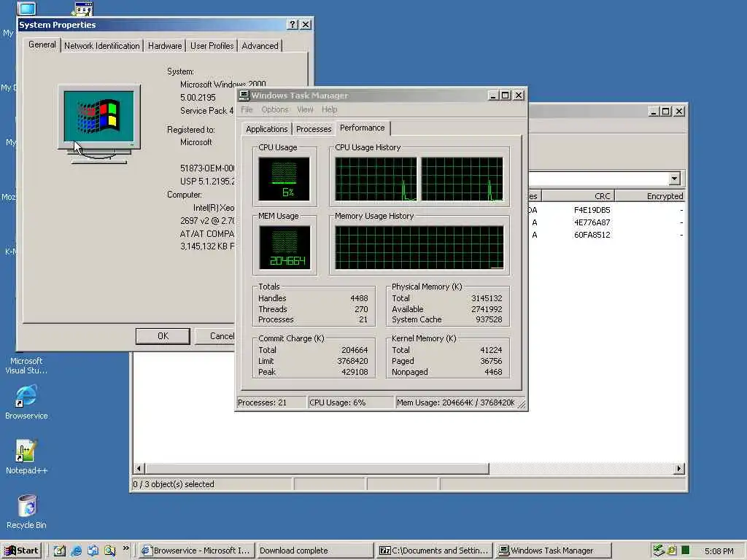Click OK in System Properties

coord(163,336)
